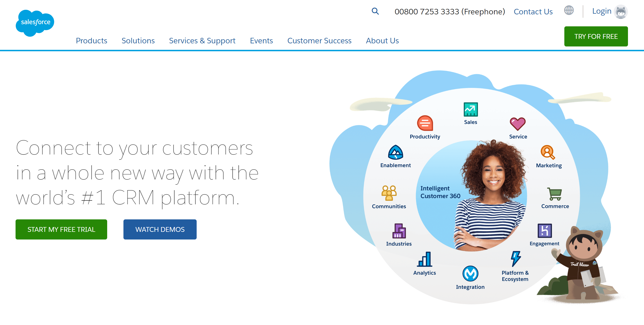Select the Engagement Heroku icon
This screenshot has height=325, width=644.
click(544, 230)
